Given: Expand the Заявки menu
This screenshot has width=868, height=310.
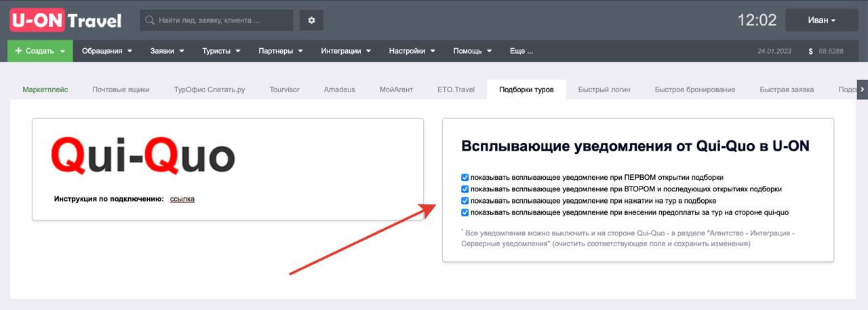Looking at the screenshot, I should (167, 51).
